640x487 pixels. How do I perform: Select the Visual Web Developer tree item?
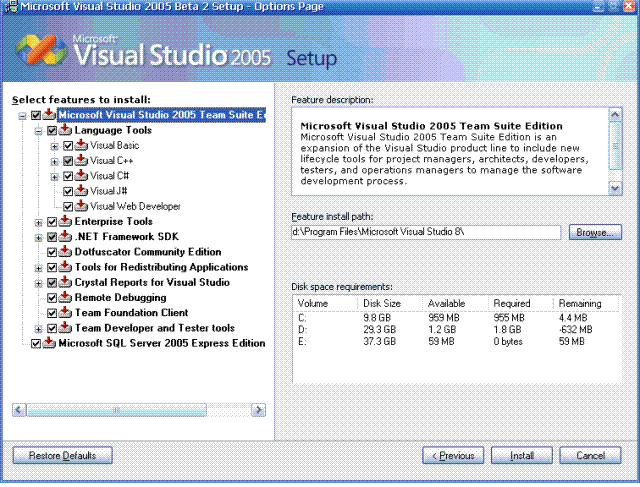pyautogui.click(x=135, y=206)
